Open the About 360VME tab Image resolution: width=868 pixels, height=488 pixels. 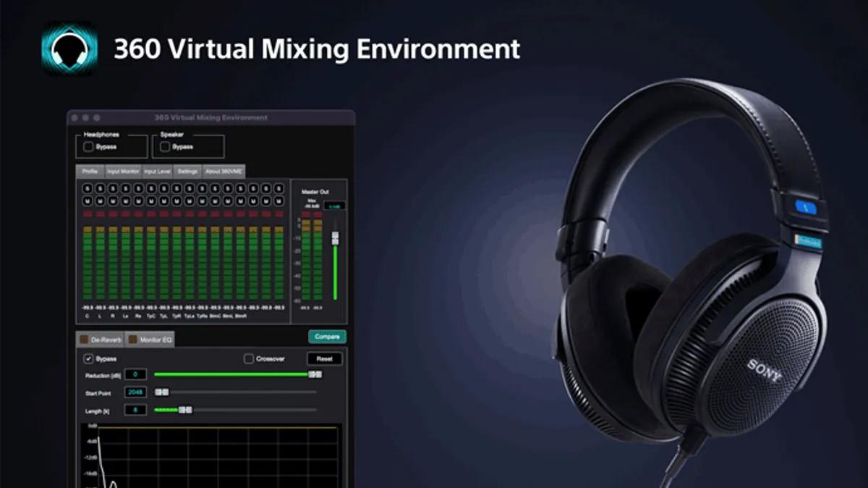(224, 172)
